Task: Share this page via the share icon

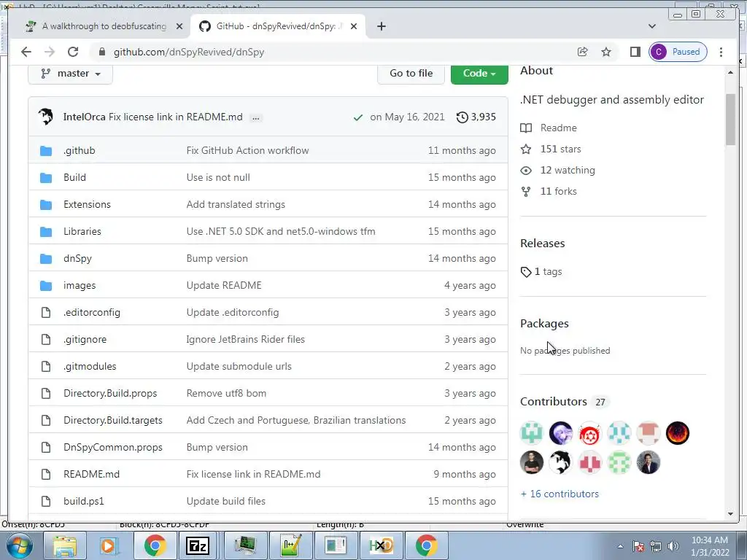Action: point(583,52)
